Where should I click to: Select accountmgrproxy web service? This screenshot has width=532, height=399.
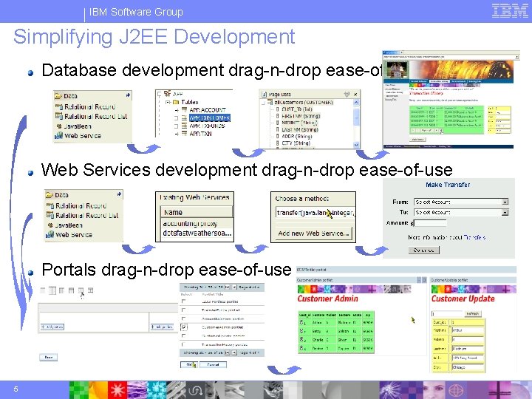click(x=190, y=224)
